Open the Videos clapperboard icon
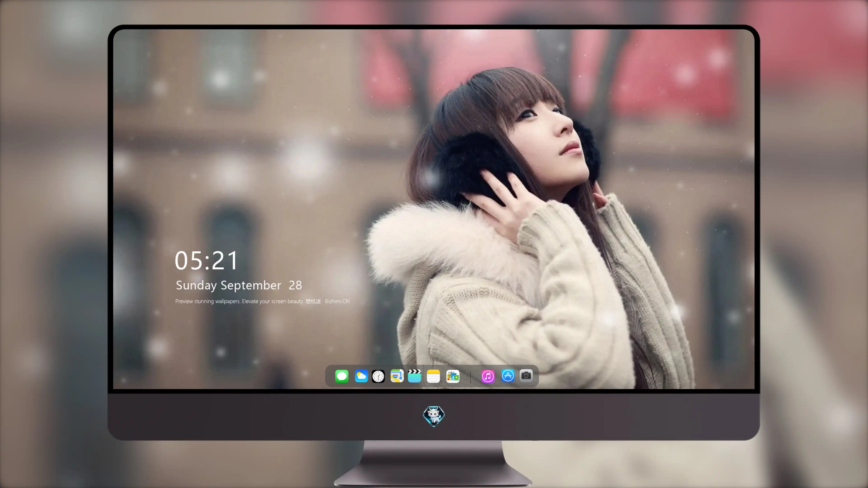 [415, 376]
